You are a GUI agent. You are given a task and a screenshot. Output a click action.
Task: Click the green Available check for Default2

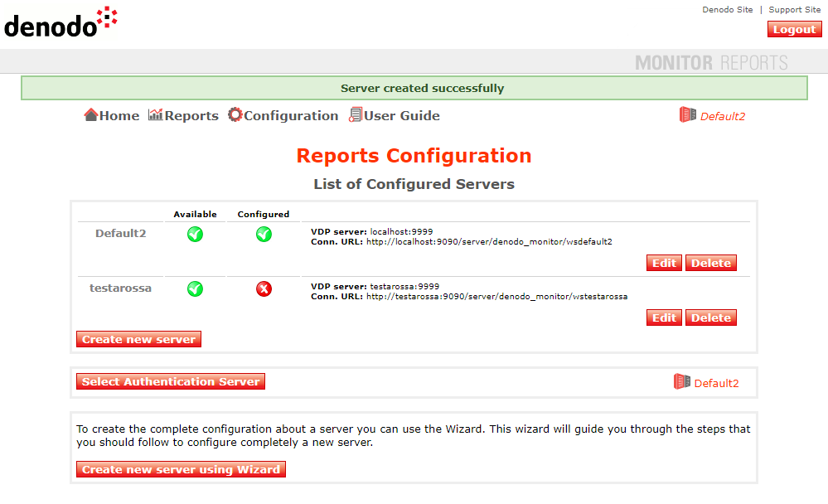pos(195,234)
